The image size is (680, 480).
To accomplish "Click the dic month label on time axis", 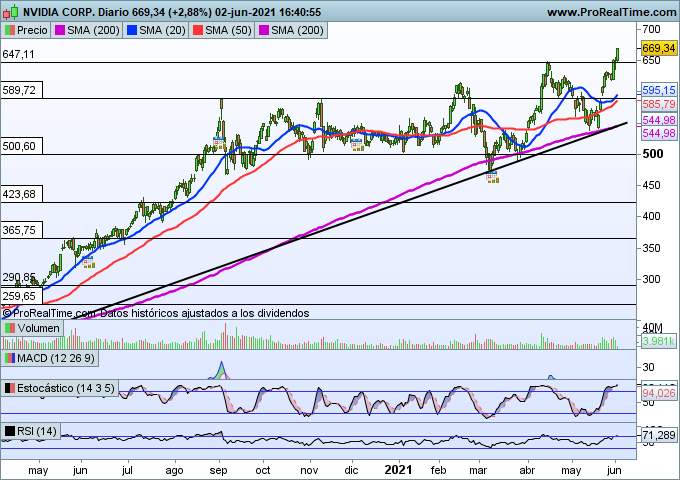I will 351,470.
